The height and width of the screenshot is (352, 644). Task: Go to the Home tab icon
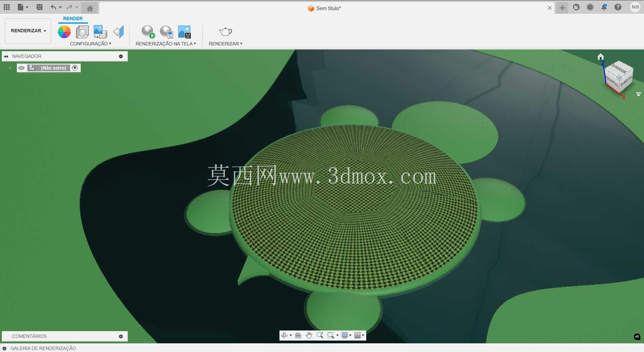tap(90, 8)
